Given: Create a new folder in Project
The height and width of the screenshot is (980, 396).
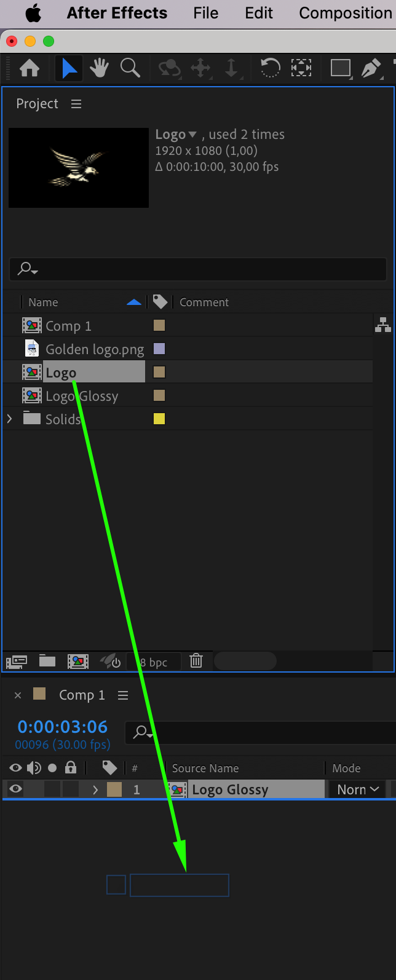Looking at the screenshot, I should [47, 661].
